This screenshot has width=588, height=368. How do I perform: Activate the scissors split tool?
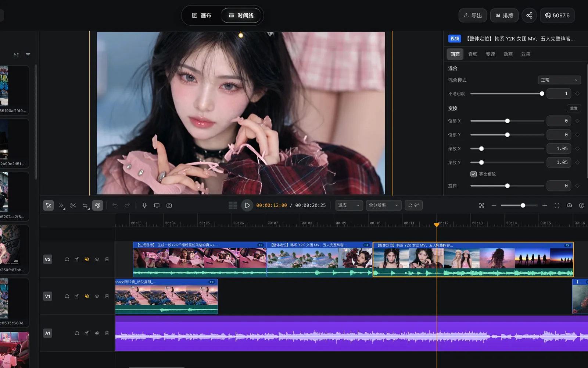coord(73,205)
